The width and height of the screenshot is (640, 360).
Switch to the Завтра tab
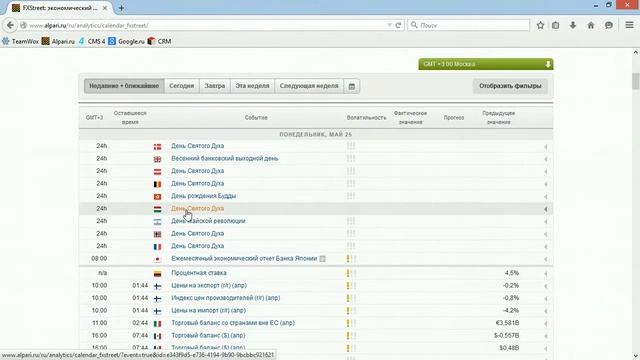(x=215, y=86)
